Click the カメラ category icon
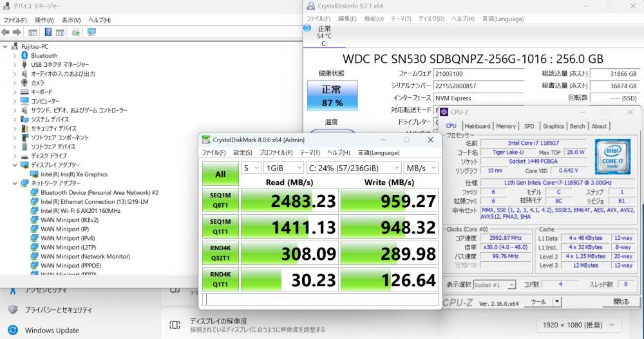Image resolution: width=644 pixels, height=339 pixels. (24, 83)
